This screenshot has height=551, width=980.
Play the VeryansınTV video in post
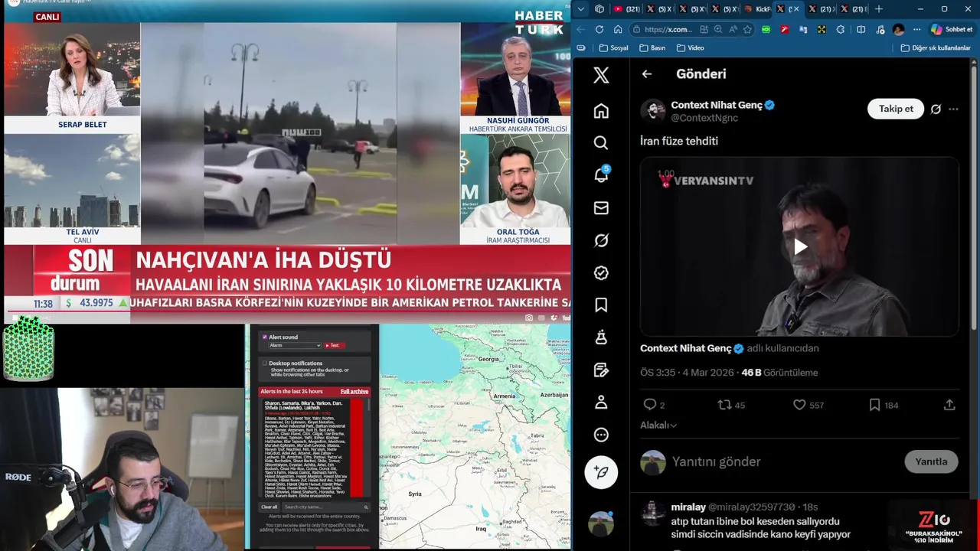[800, 246]
